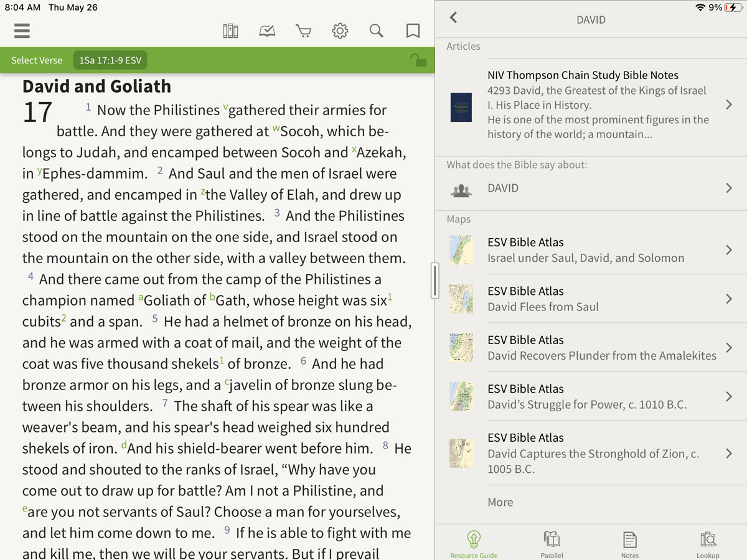This screenshot has height=560, width=747.
Task: Expand the David Recovers Plunder chevron
Action: 729,348
